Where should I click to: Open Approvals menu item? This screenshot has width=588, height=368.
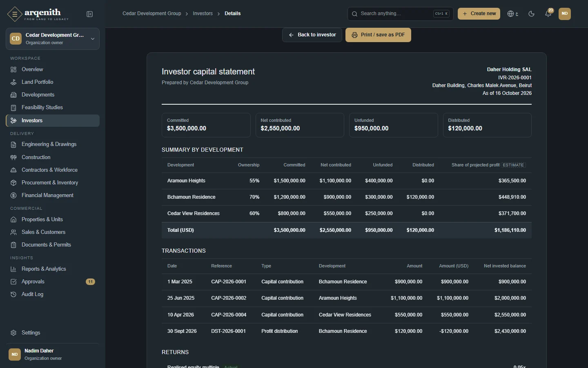(x=53, y=282)
